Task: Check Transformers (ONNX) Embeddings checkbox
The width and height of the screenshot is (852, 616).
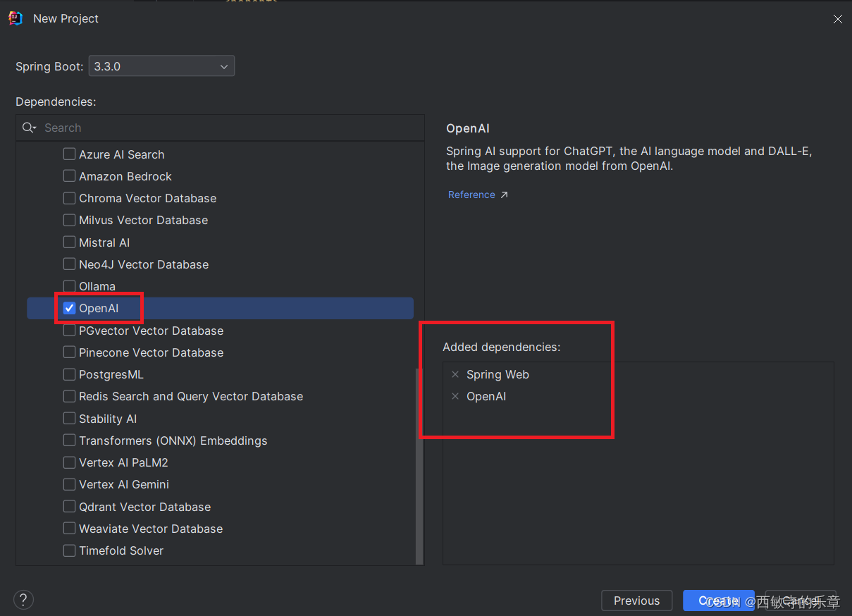Action: 69,441
